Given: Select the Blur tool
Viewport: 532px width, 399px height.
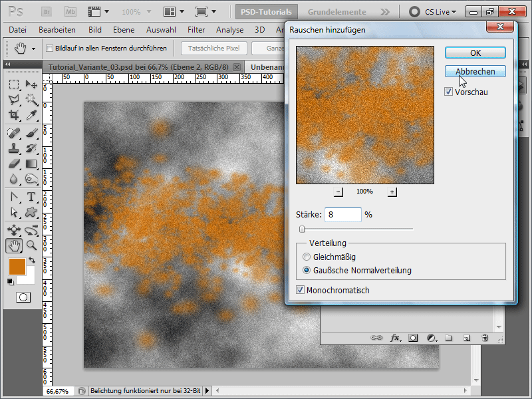Looking at the screenshot, I should [14, 179].
